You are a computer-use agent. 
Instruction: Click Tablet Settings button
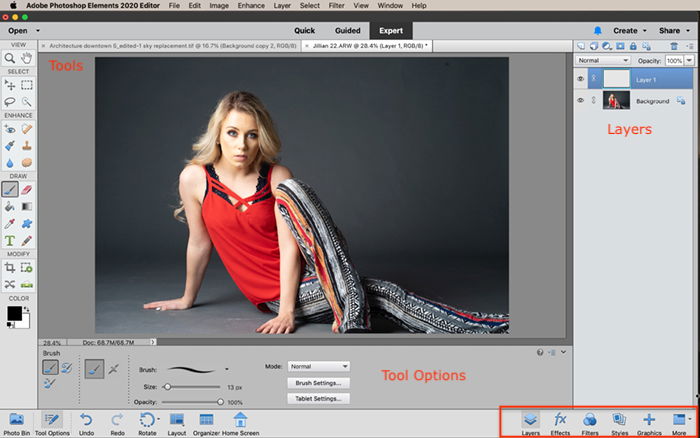coord(318,398)
